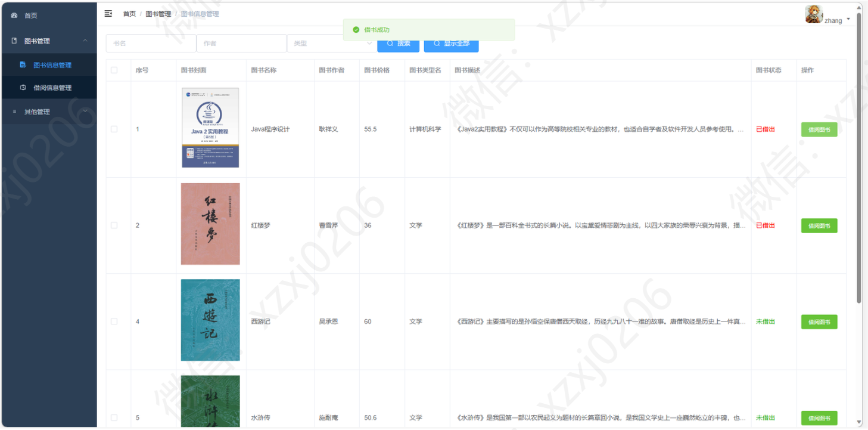Click 未借出 status in 西游记 row
This screenshot has height=430, width=868.
766,321
